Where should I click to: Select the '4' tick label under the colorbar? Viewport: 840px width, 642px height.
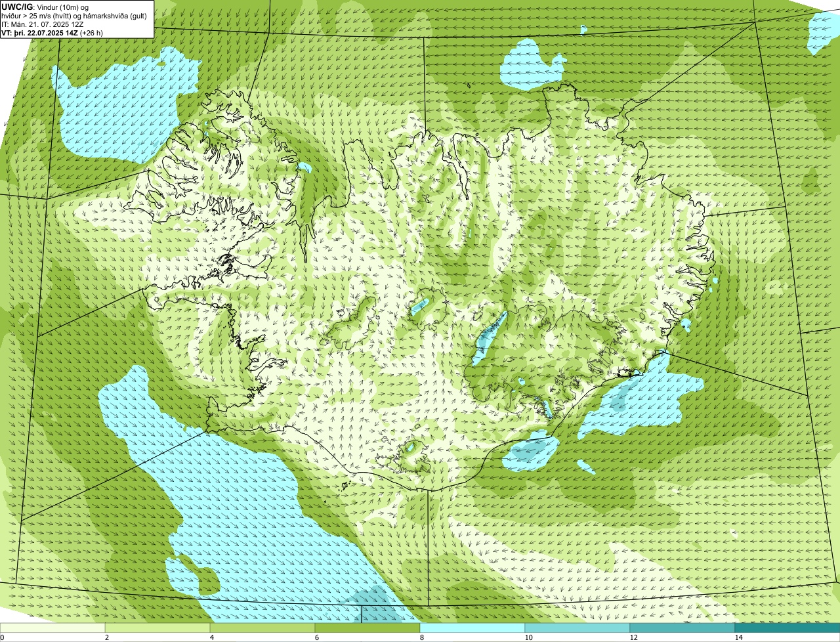point(211,637)
